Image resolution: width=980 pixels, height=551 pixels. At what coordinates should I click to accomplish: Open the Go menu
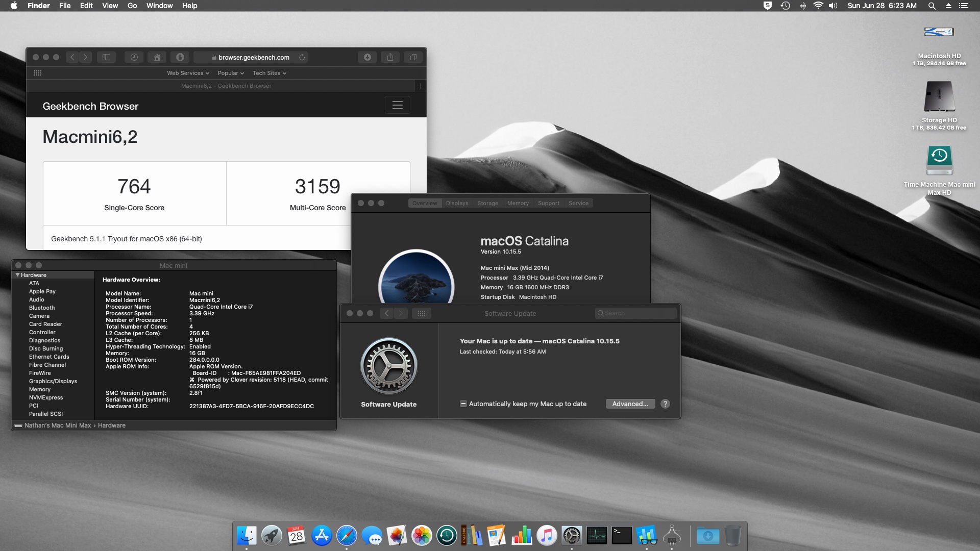[x=132, y=6]
